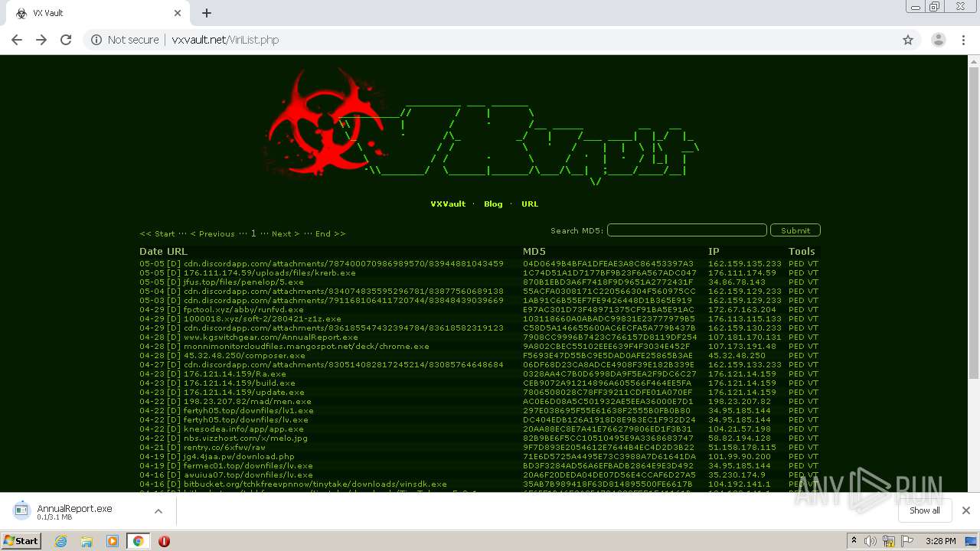Click PED tool for krerb.exe row
Viewport: 980px width, 551px height.
[796, 272]
